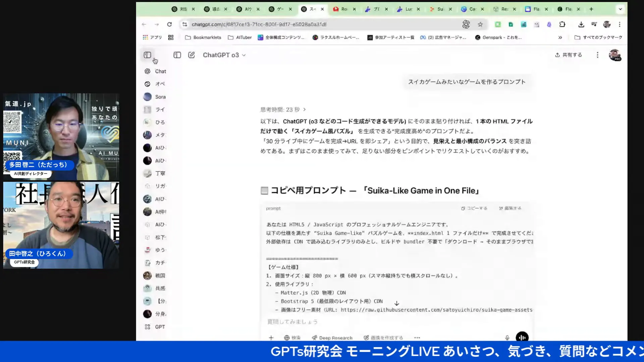Bookmark this page with star icon
Image resolution: width=644 pixels, height=362 pixels.
480,24
